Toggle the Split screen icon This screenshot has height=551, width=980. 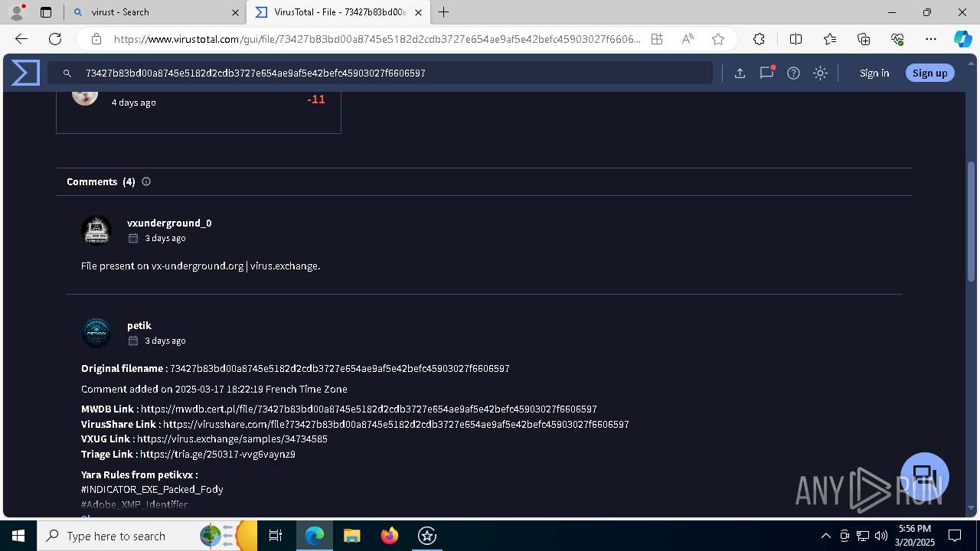point(795,39)
